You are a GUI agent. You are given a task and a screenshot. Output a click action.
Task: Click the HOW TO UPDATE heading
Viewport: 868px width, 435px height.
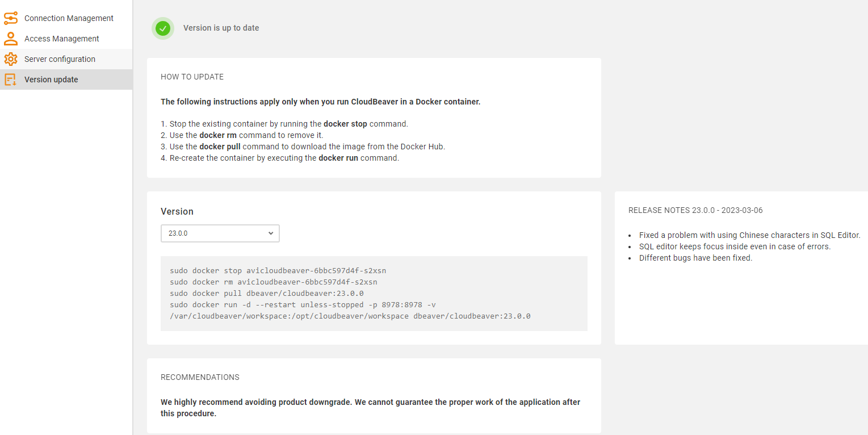192,77
